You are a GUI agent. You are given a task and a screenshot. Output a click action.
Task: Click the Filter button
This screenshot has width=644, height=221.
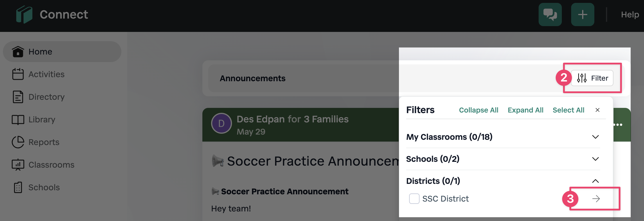pyautogui.click(x=592, y=78)
